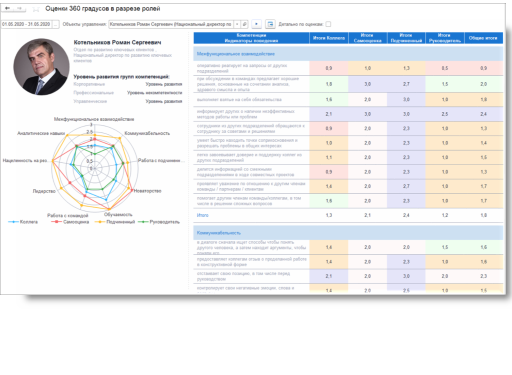Image resolution: width=512 pixels, height=375 pixels.
Task: Select the row умеет быстро находить точки соприкосновения
Action: [348, 143]
